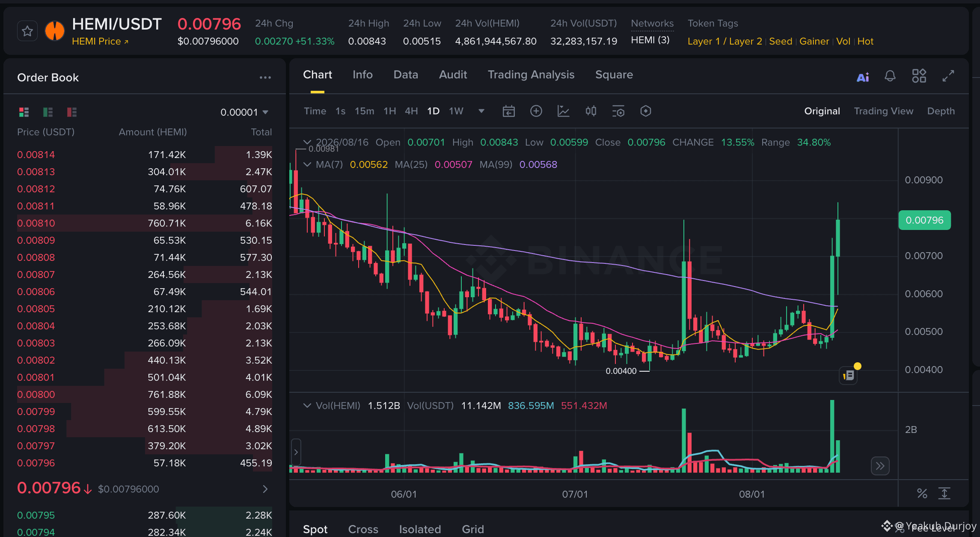Switch to the Cross margin tab

[363, 529]
